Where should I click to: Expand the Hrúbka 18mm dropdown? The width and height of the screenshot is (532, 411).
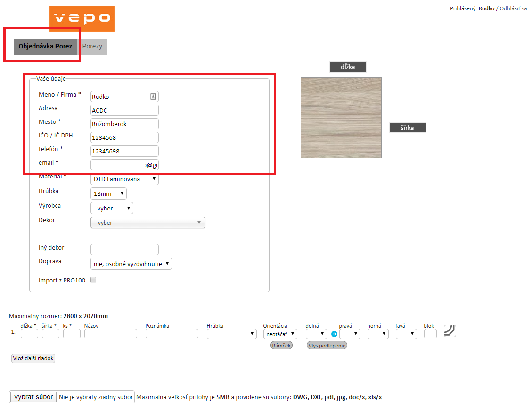coord(108,193)
